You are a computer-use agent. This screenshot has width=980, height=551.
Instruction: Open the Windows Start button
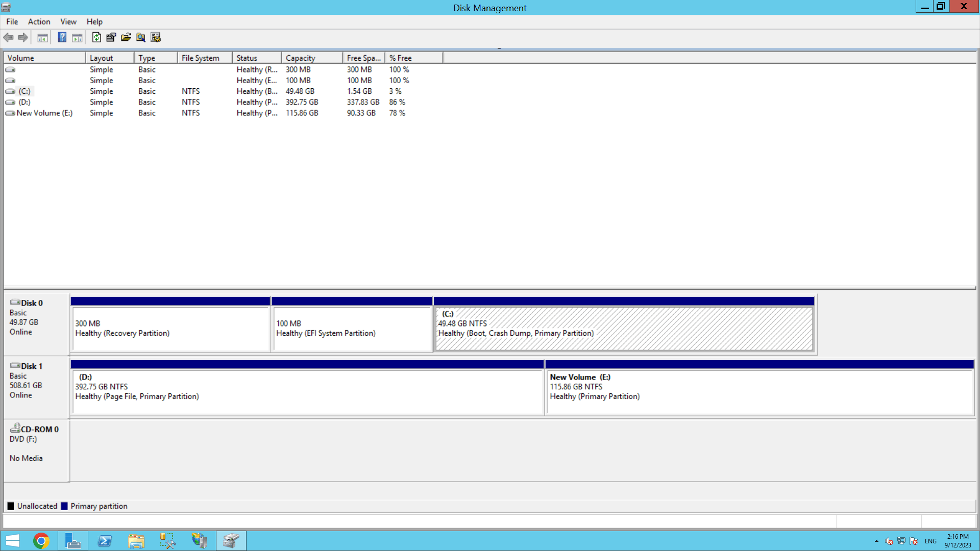click(12, 541)
